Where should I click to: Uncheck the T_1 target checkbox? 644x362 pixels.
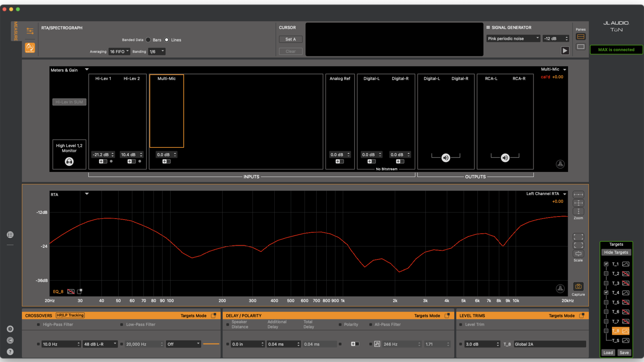606,264
